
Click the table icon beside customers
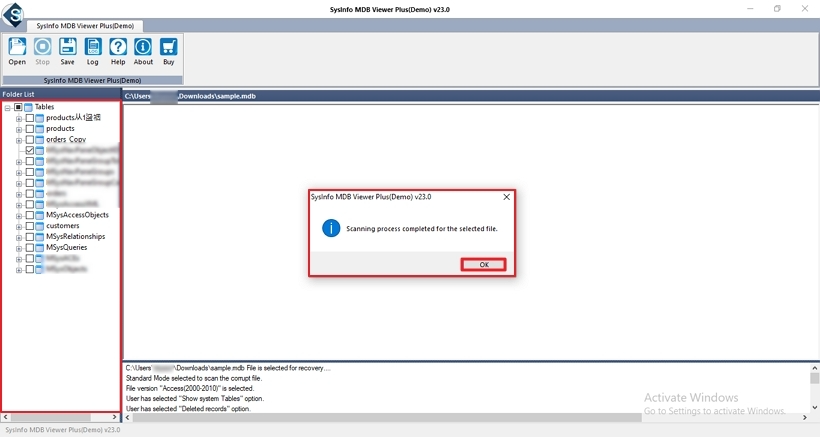(x=40, y=226)
